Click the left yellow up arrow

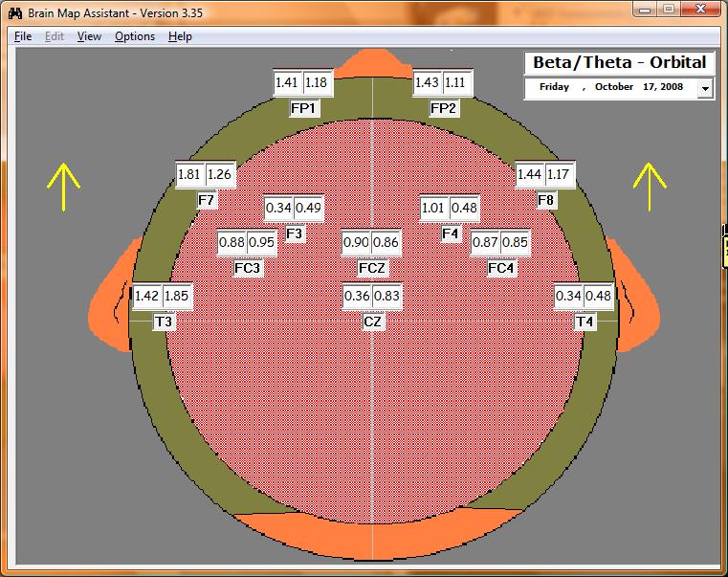(x=63, y=187)
